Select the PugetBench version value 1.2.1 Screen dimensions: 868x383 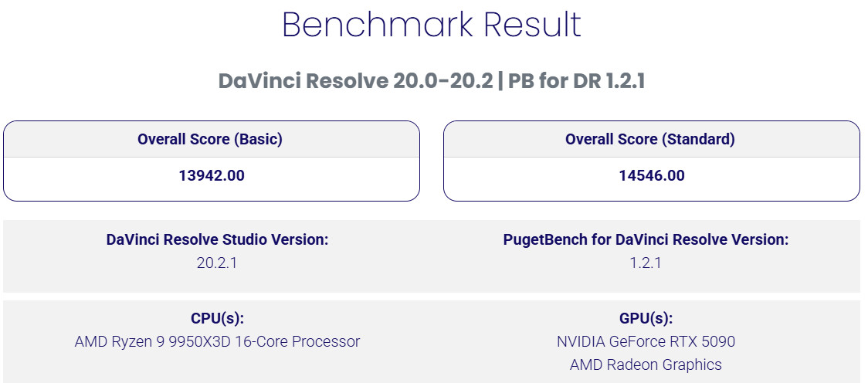[x=646, y=263]
